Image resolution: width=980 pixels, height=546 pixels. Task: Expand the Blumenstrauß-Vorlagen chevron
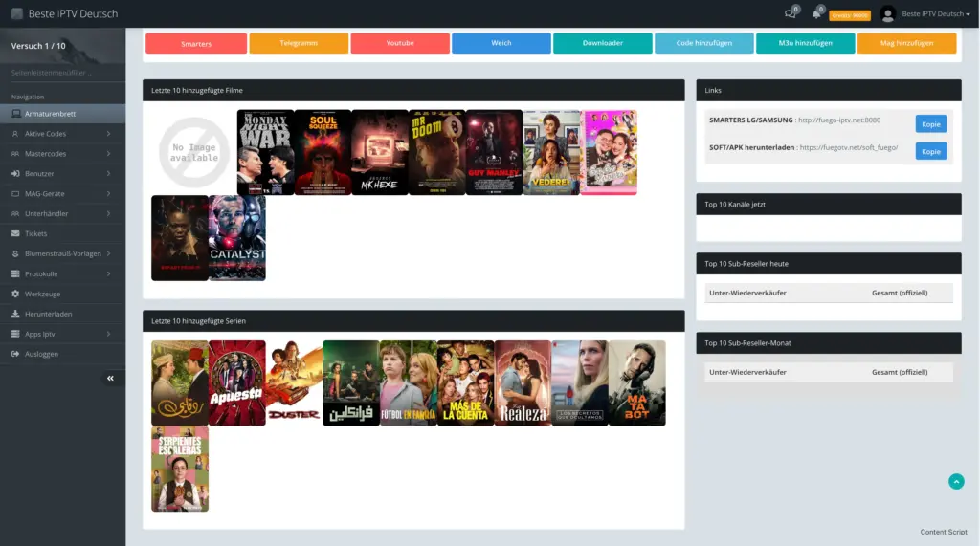[x=109, y=253]
